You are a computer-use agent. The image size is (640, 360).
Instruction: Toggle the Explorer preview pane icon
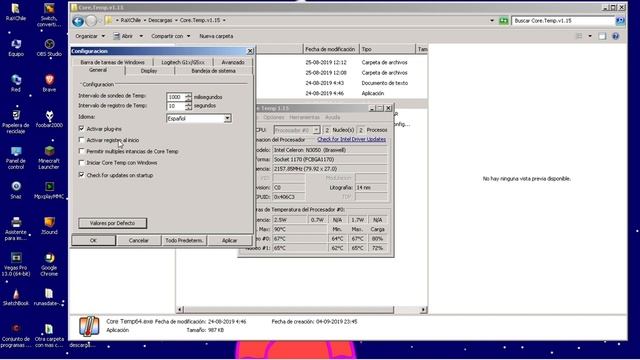[602, 36]
